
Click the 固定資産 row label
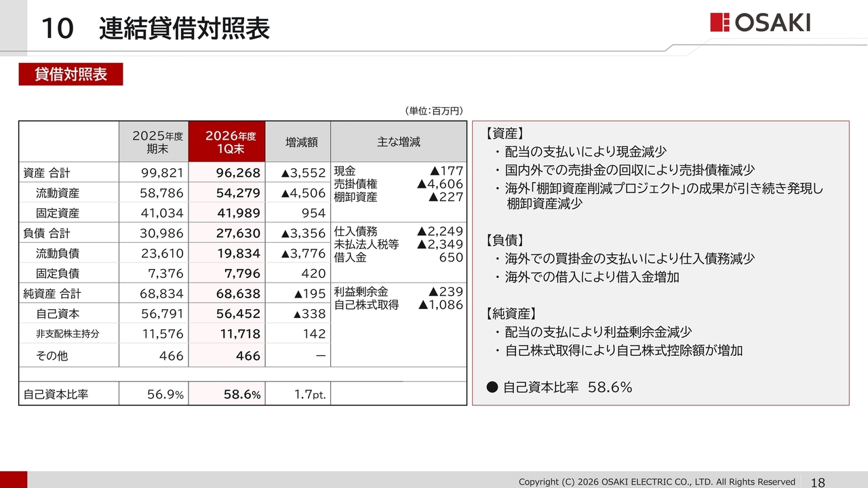pos(58,213)
